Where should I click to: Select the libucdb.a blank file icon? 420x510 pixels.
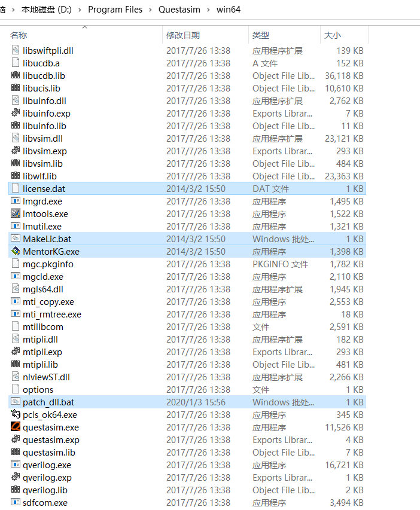click(x=16, y=63)
